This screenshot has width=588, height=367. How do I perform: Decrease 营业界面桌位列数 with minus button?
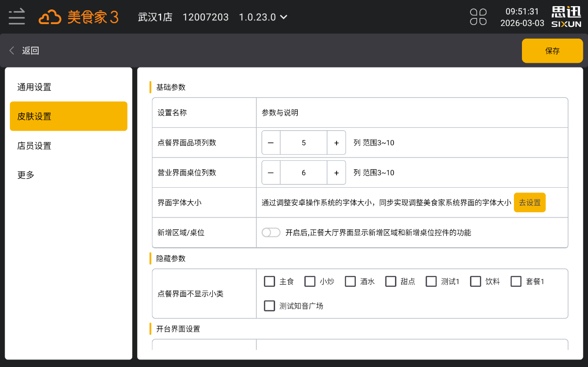tap(271, 173)
